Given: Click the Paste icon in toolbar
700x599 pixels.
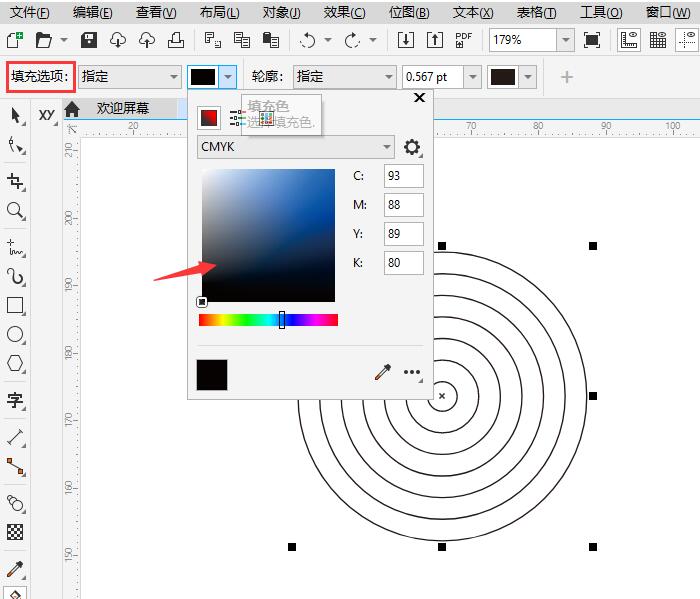Looking at the screenshot, I should coord(271,40).
